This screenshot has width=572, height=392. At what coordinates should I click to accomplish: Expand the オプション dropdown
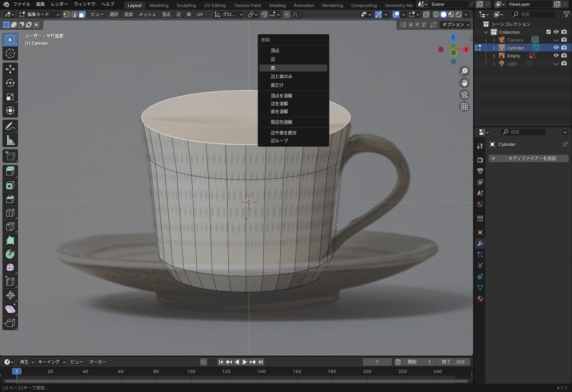coord(455,25)
